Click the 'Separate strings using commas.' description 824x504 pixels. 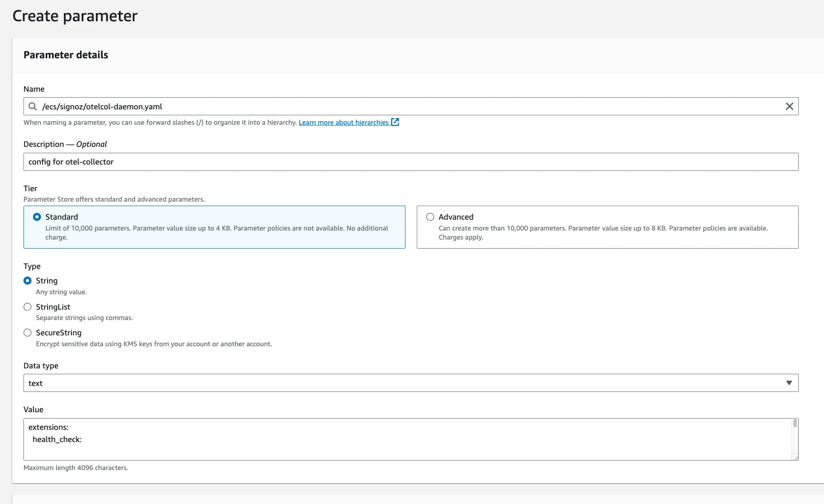click(x=85, y=318)
